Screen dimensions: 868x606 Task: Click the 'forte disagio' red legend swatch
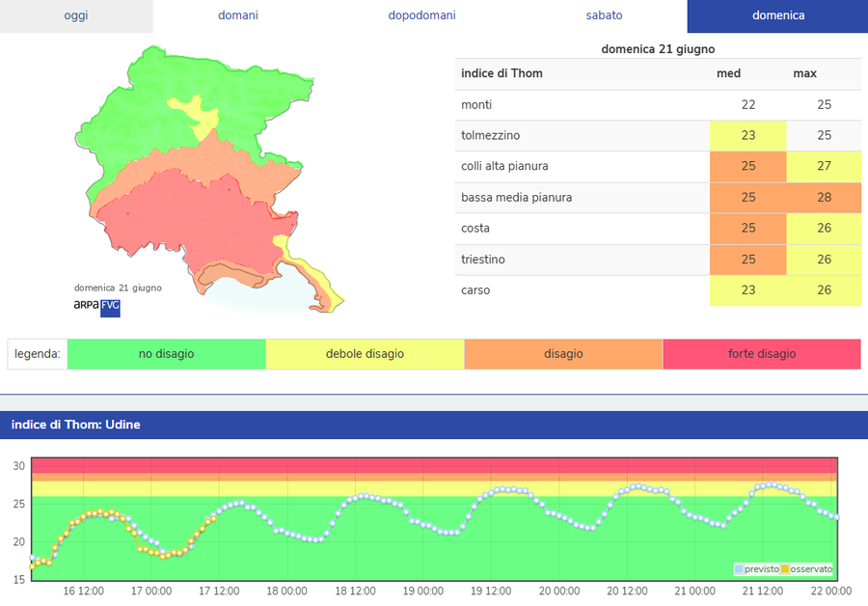[x=762, y=354]
